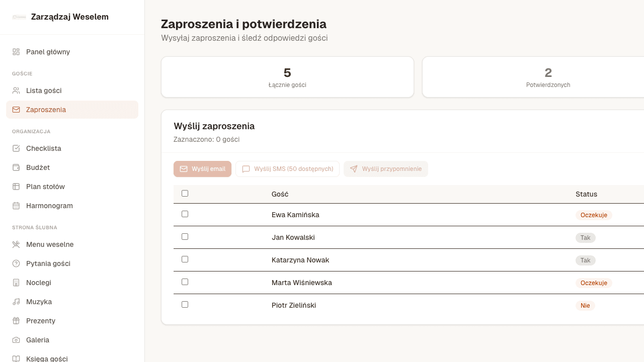This screenshot has width=644, height=362.
Task: Check the select-all checkbox in table header
Action: point(185,193)
